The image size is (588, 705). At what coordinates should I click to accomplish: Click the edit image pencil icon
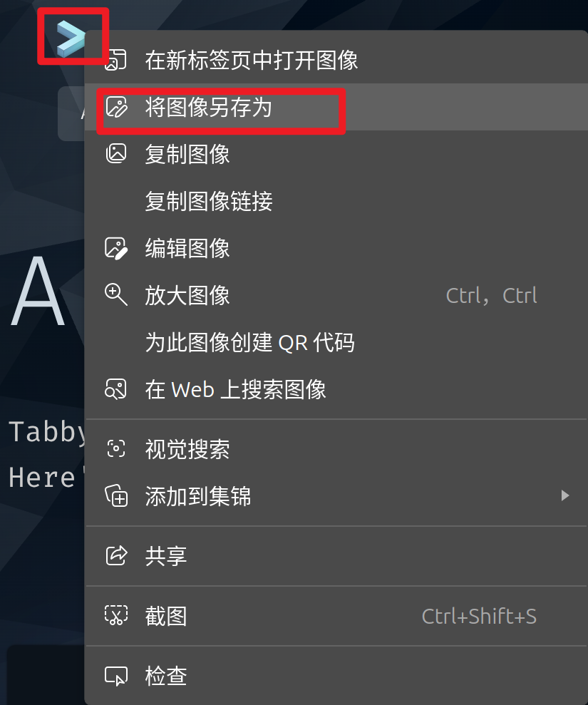pyautogui.click(x=116, y=248)
